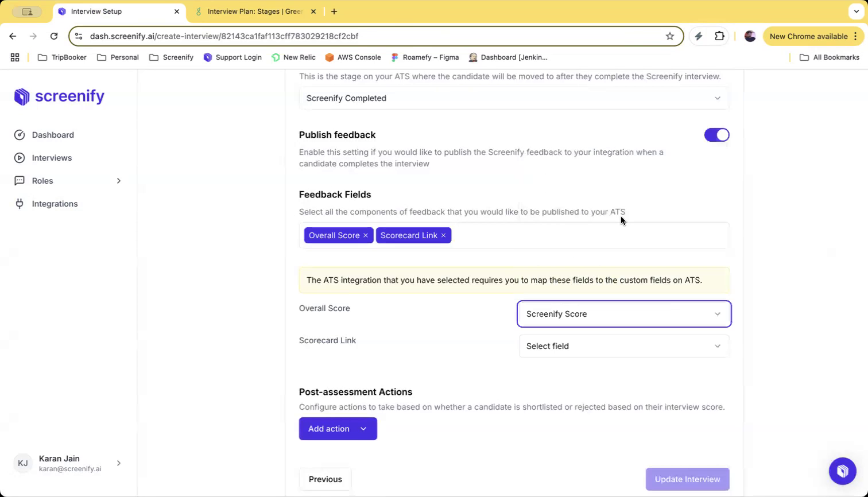Open the Personal bookmark folder
Screen dimensions: 868x497
(x=118, y=57)
